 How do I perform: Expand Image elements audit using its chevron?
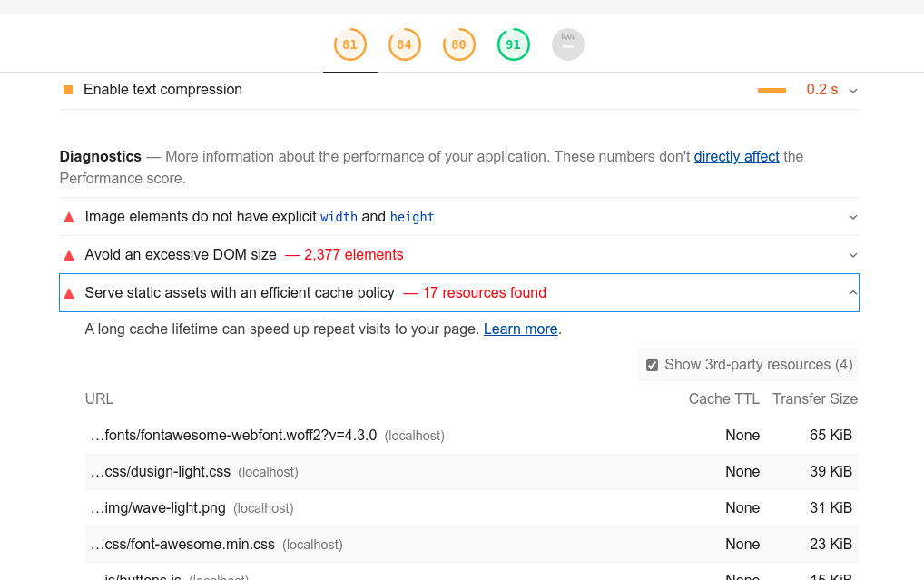click(852, 217)
